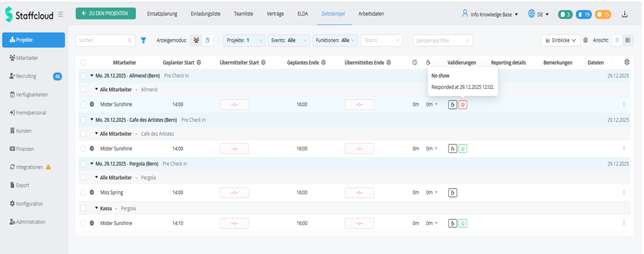This screenshot has height=254, width=644.
Task: Open the Events filter dropdown
Action: [x=289, y=40]
